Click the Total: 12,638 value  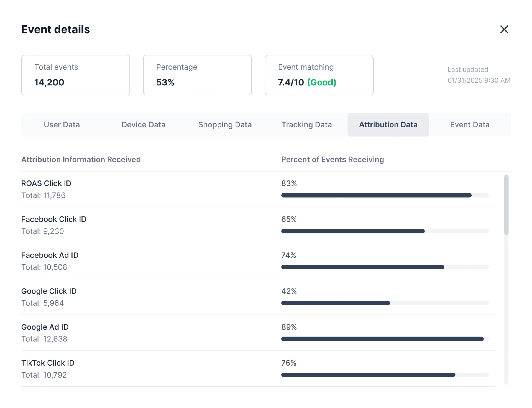click(x=44, y=339)
